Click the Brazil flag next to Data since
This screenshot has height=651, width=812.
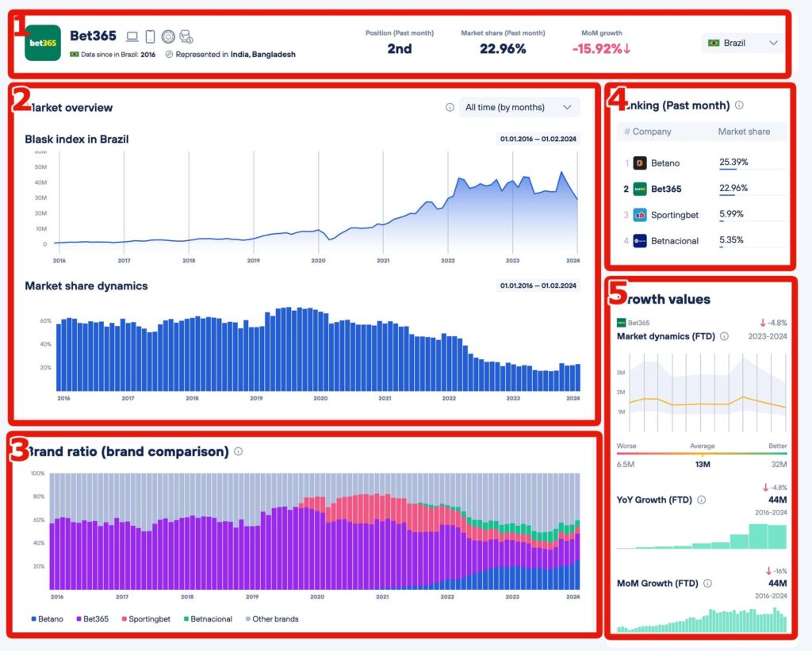pyautogui.click(x=74, y=54)
